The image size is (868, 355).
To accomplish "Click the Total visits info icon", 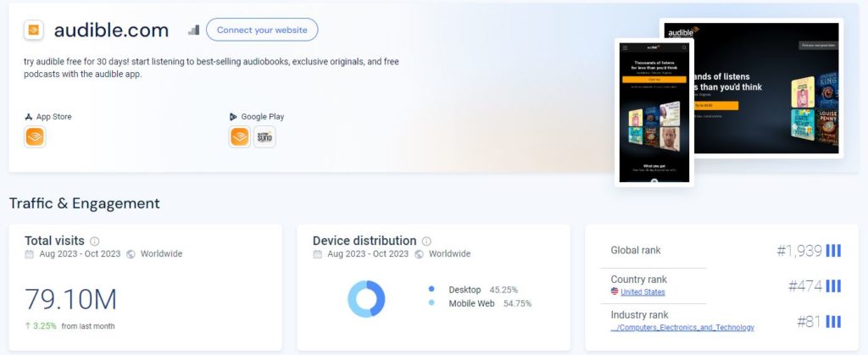I will click(95, 241).
